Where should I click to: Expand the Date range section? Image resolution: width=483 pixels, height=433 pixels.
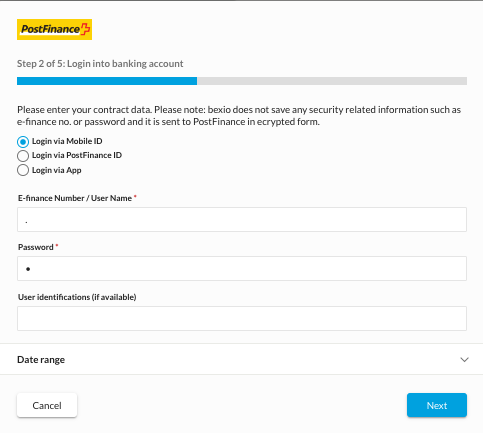coord(242,359)
